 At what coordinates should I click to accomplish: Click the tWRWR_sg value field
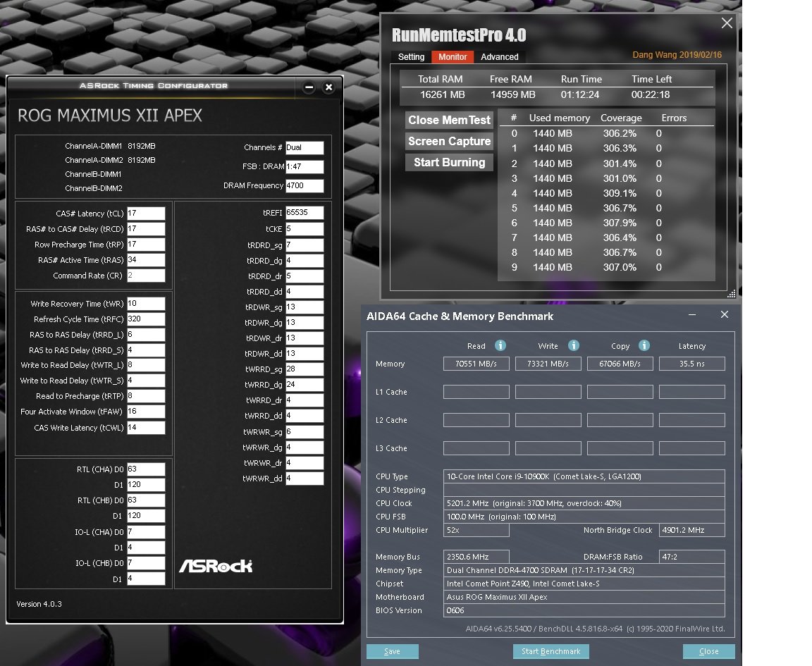(304, 432)
